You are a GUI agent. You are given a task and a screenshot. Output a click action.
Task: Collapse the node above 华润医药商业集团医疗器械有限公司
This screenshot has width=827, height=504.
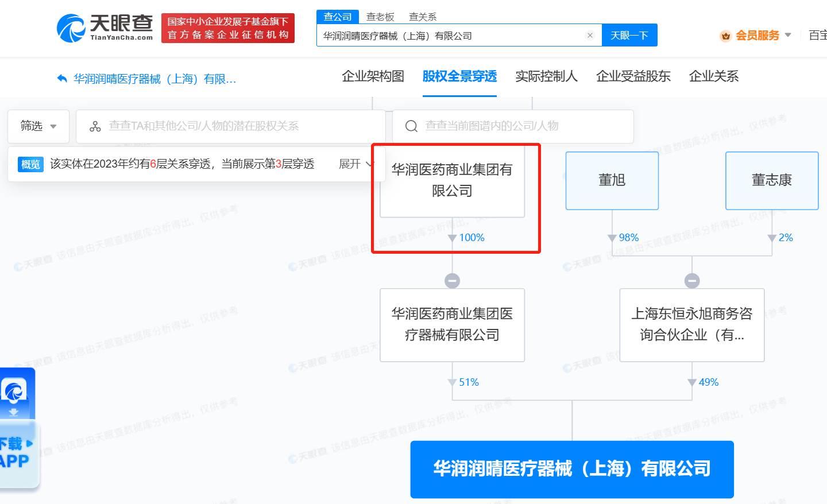453,281
